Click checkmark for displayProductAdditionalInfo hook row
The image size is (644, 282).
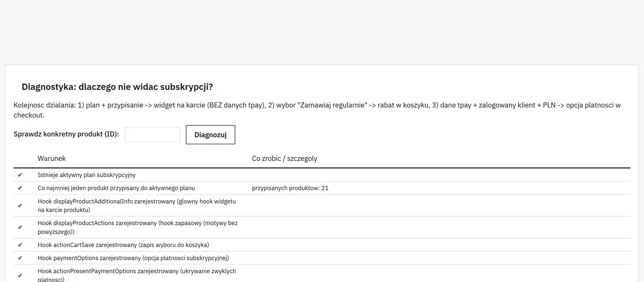tap(20, 205)
